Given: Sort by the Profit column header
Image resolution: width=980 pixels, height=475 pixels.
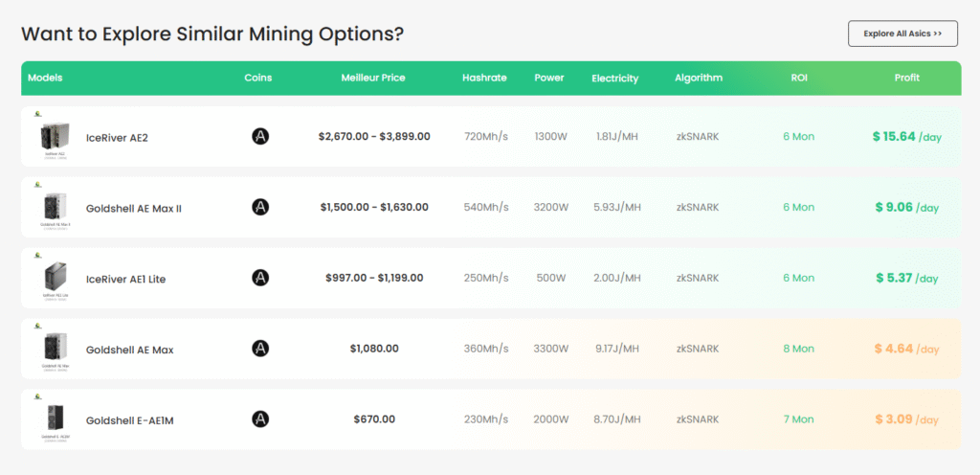Looking at the screenshot, I should [906, 78].
